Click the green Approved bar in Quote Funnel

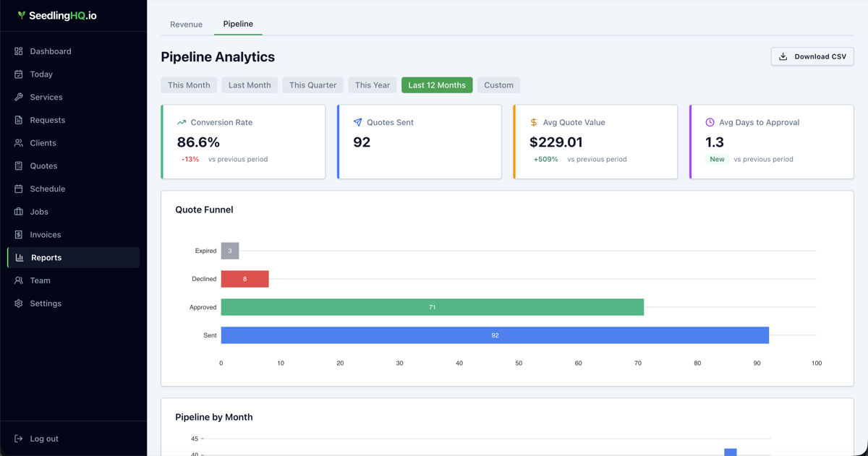click(433, 307)
